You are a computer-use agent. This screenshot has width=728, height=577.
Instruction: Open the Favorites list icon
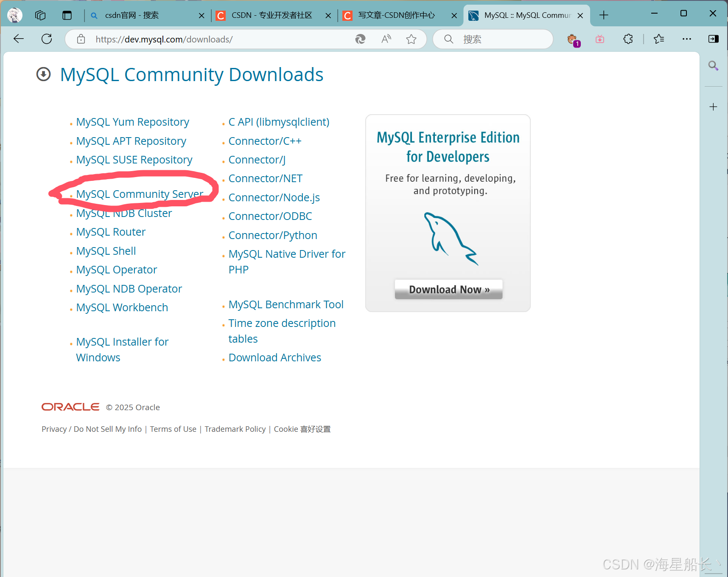coord(659,39)
